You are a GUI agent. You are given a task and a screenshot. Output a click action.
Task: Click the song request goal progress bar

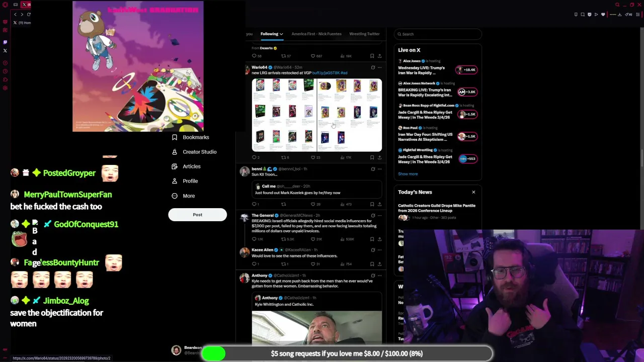click(x=347, y=353)
